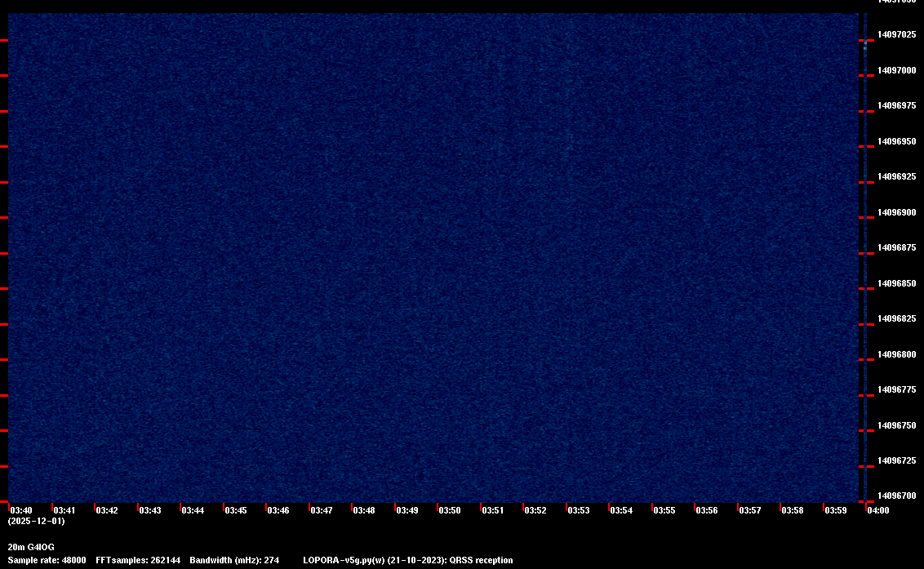Click the 14097025 frequency label
The height and width of the screenshot is (569, 924).
(897, 35)
